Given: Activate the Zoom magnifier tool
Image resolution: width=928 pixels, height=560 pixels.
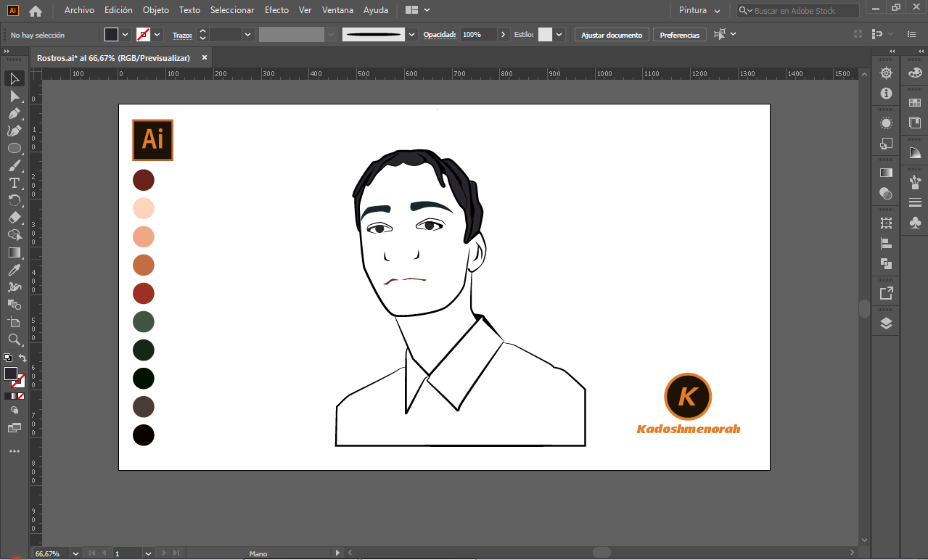Looking at the screenshot, I should point(14,339).
